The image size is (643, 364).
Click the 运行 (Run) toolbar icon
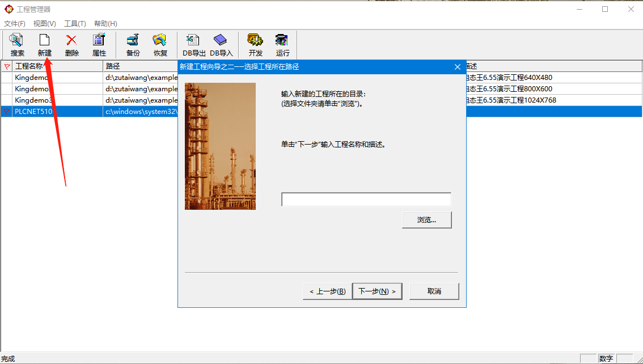(x=282, y=45)
